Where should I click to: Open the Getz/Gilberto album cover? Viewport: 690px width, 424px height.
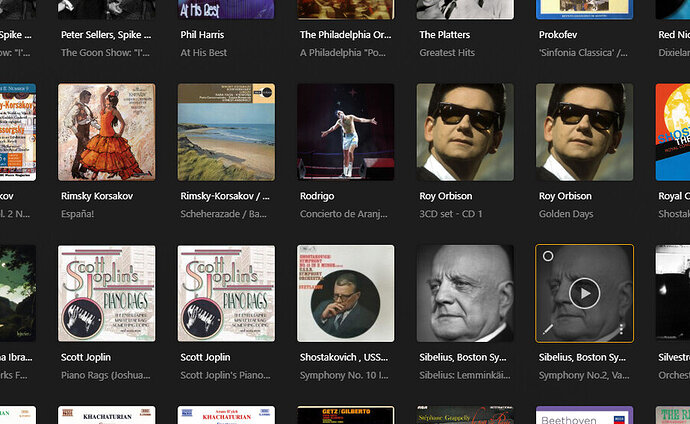tap(346, 415)
